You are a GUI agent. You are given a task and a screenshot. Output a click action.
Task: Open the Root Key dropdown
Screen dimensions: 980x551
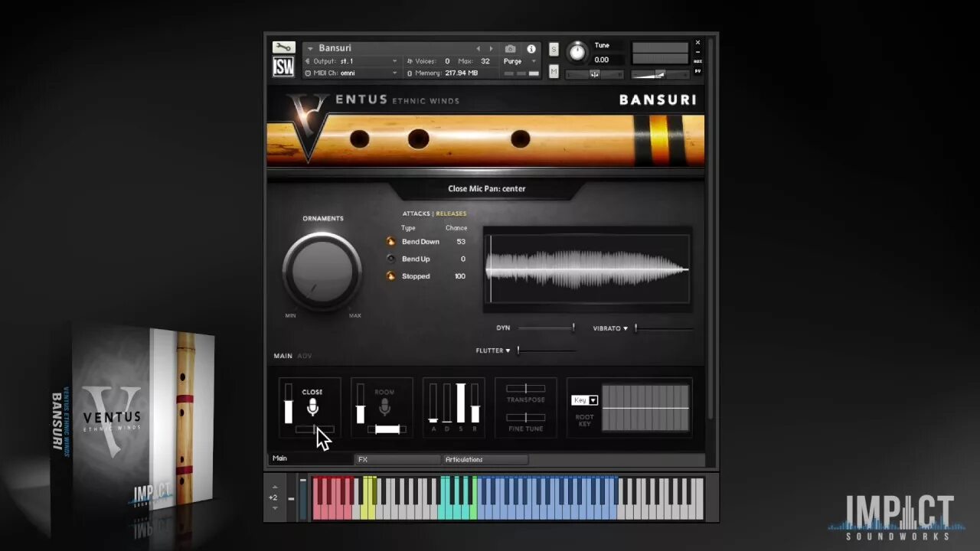585,400
